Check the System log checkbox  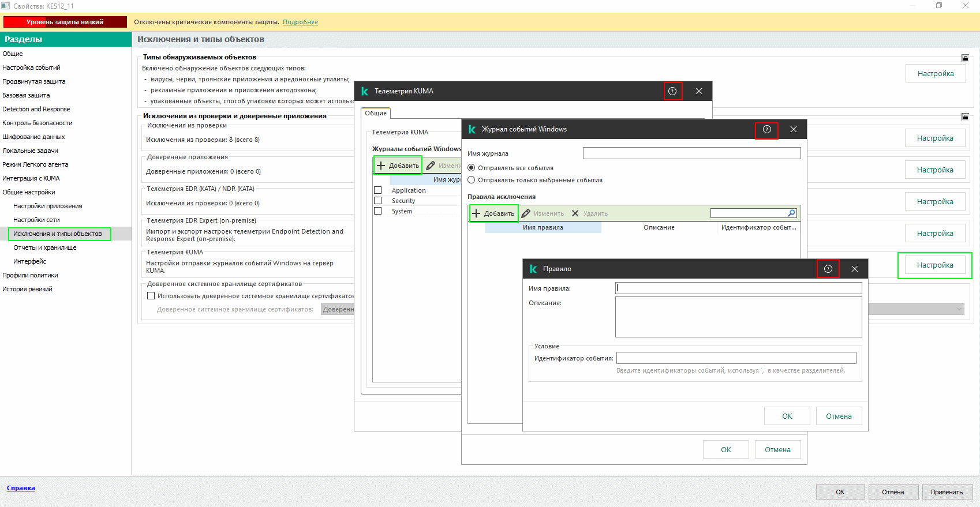(x=378, y=211)
